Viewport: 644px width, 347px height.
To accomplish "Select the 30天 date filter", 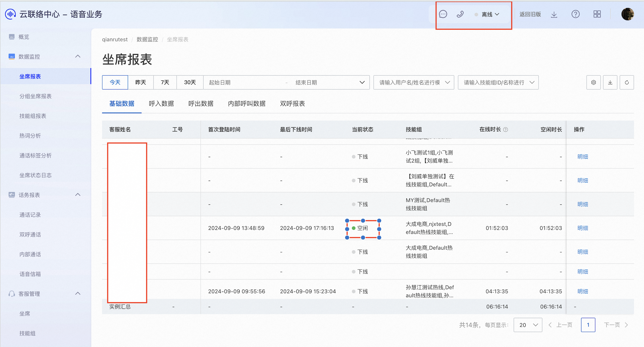I will point(190,82).
